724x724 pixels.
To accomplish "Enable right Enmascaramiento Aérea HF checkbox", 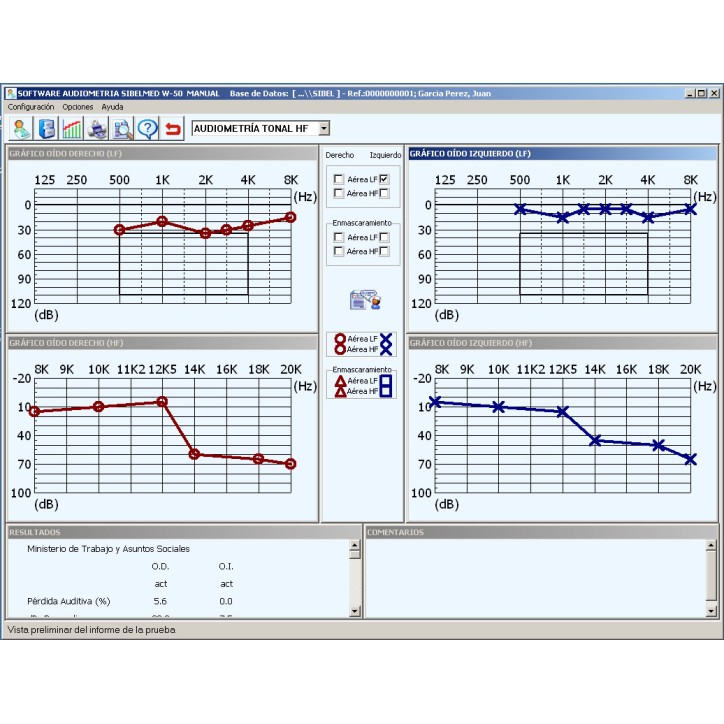I will tap(338, 251).
